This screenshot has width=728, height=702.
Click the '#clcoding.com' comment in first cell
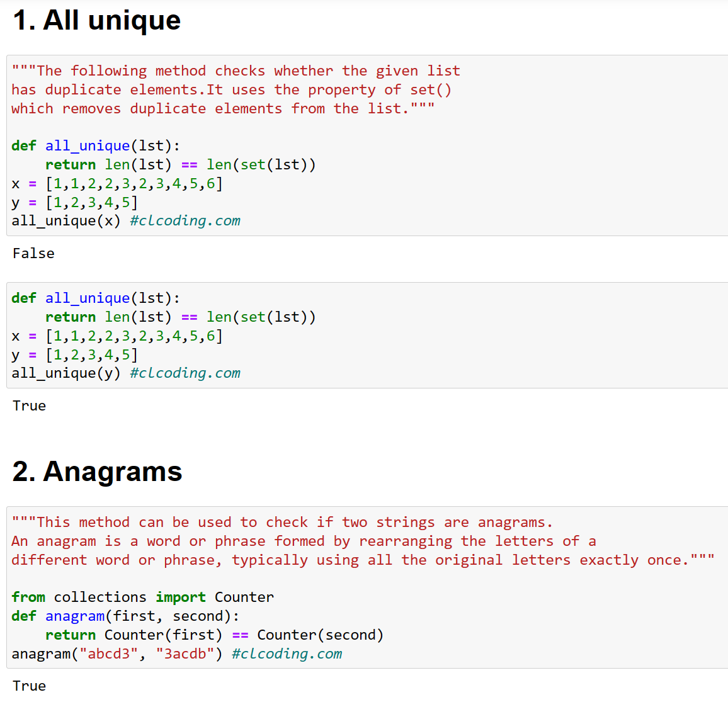[x=185, y=220]
